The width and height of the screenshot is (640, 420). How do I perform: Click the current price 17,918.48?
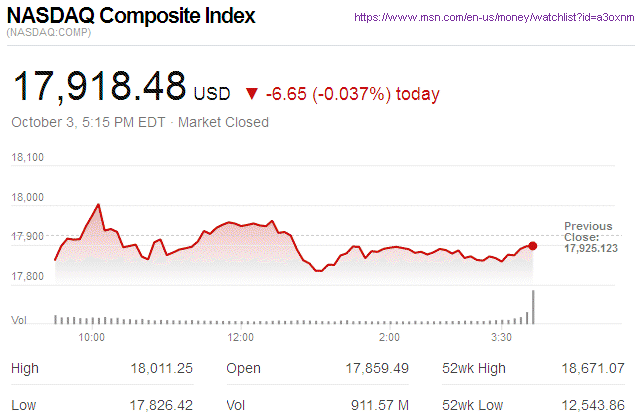98,88
